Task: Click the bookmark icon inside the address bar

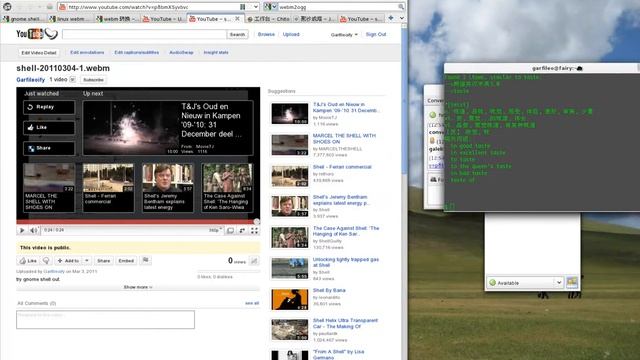Action: [242, 7]
